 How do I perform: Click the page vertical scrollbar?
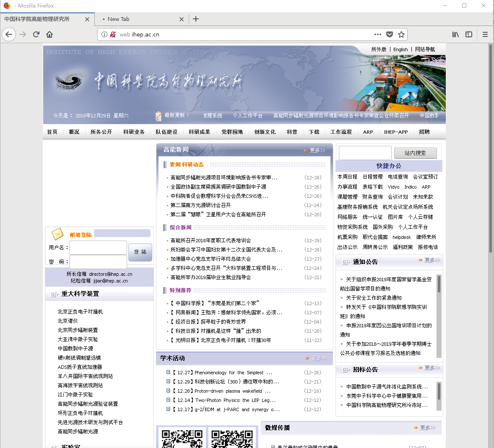click(491, 148)
